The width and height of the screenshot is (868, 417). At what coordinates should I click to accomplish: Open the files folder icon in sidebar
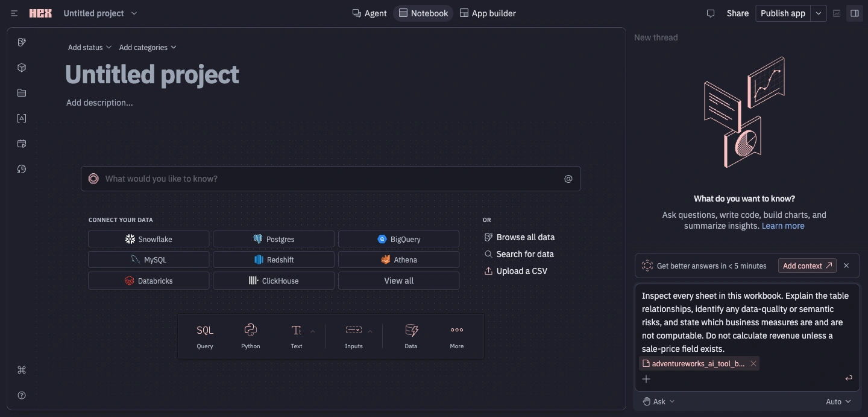[22, 93]
